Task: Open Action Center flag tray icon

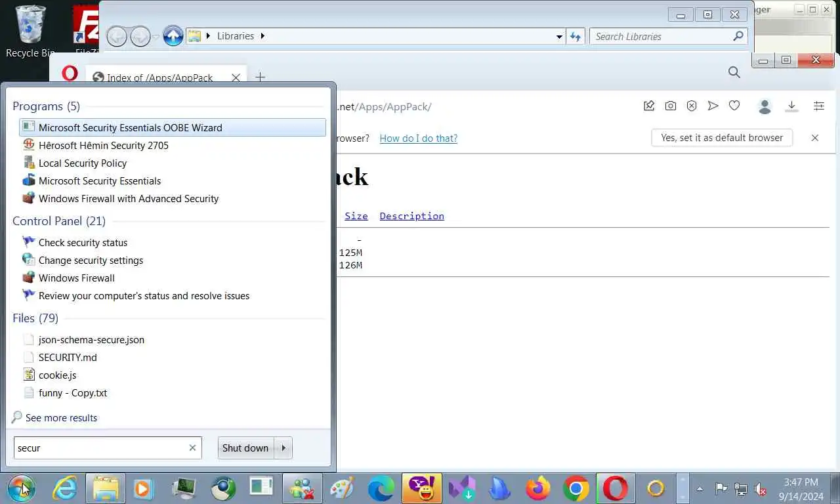Action: (x=721, y=488)
